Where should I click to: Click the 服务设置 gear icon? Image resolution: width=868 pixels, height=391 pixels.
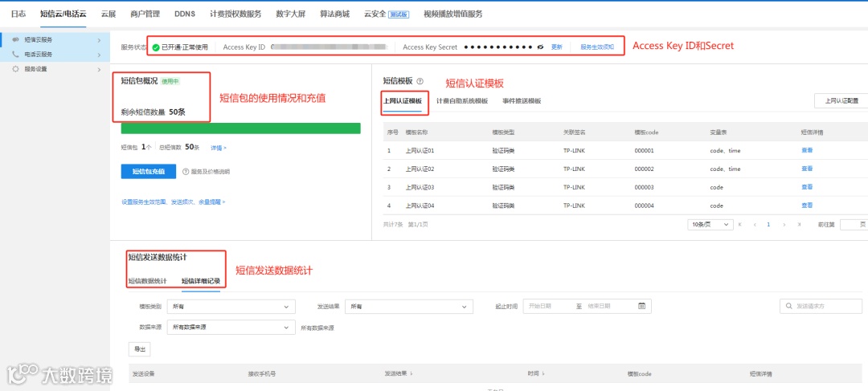coord(15,69)
